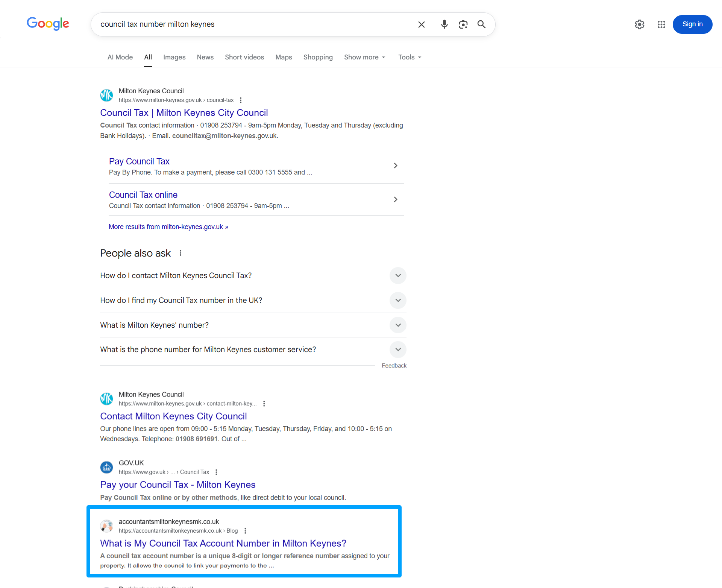Click three-dot menu beside People also ask

(180, 253)
